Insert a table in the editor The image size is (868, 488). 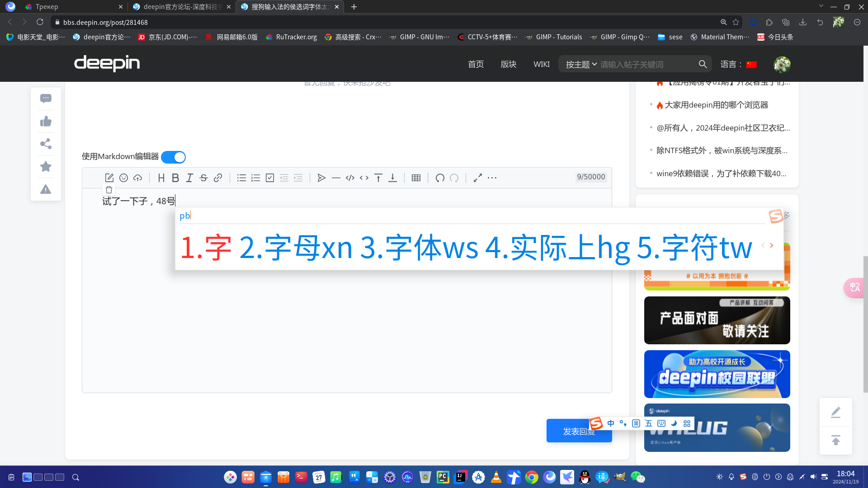[416, 178]
